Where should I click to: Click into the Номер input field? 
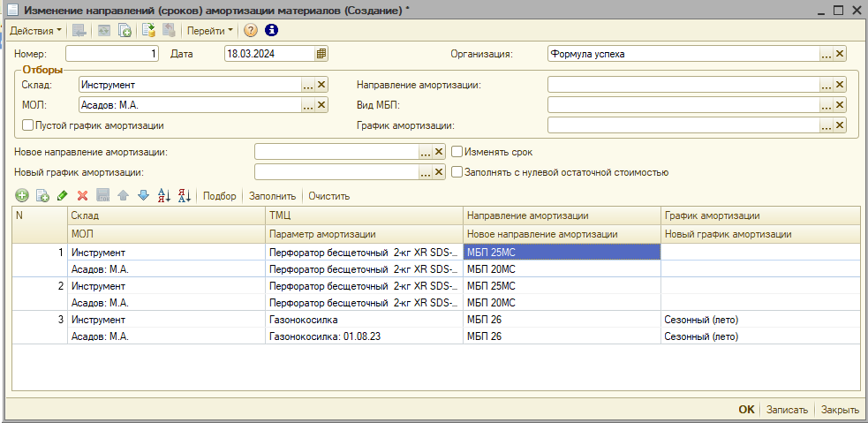pyautogui.click(x=112, y=54)
